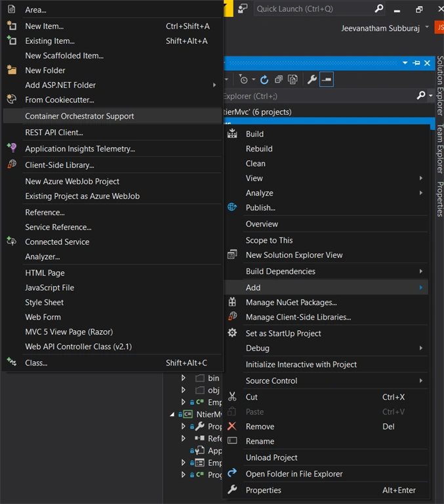Open the Team Explorer side tab
444x504 pixels.
click(x=440, y=148)
